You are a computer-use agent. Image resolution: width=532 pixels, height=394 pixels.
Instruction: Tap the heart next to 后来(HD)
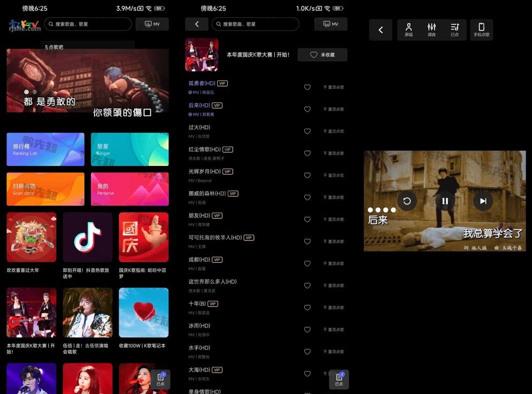pyautogui.click(x=307, y=109)
